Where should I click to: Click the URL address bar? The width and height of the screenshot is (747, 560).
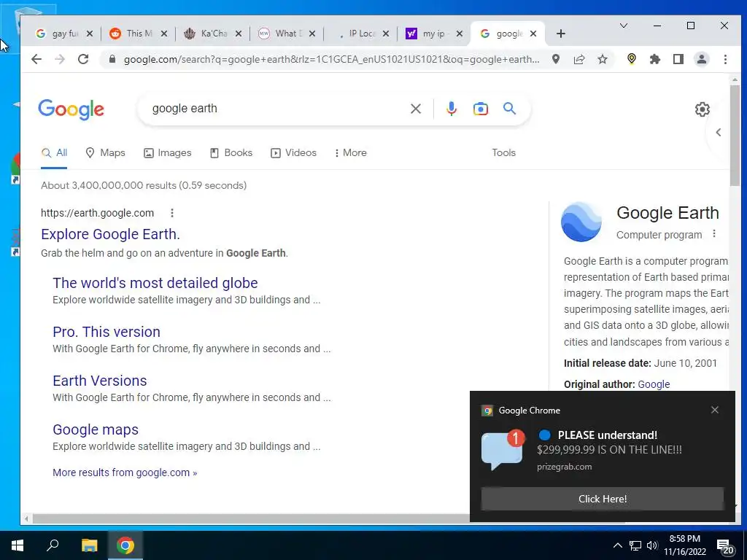pyautogui.click(x=332, y=59)
